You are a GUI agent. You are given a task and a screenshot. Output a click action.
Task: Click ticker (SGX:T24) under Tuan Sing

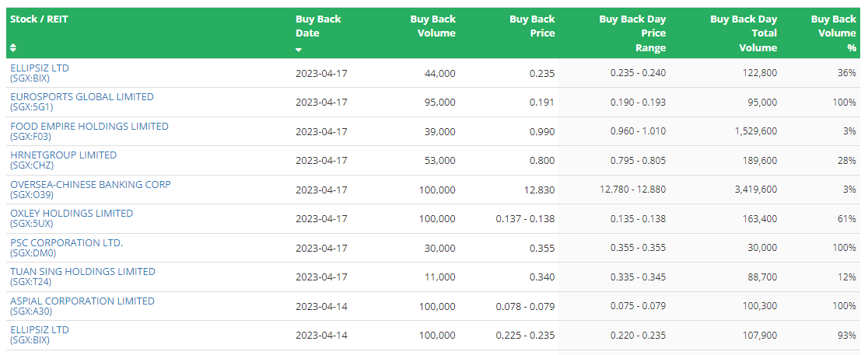[x=30, y=282]
